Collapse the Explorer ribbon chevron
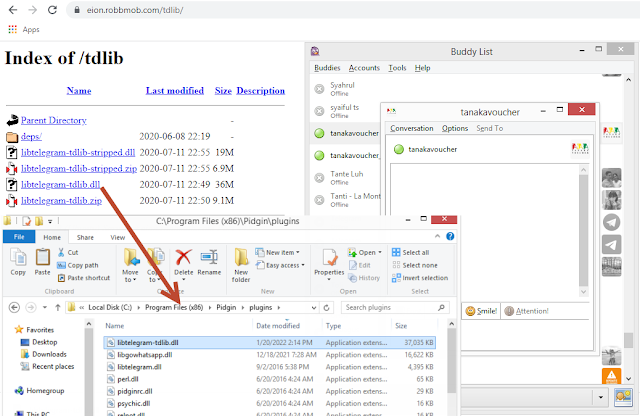The image size is (640, 416). [437, 236]
